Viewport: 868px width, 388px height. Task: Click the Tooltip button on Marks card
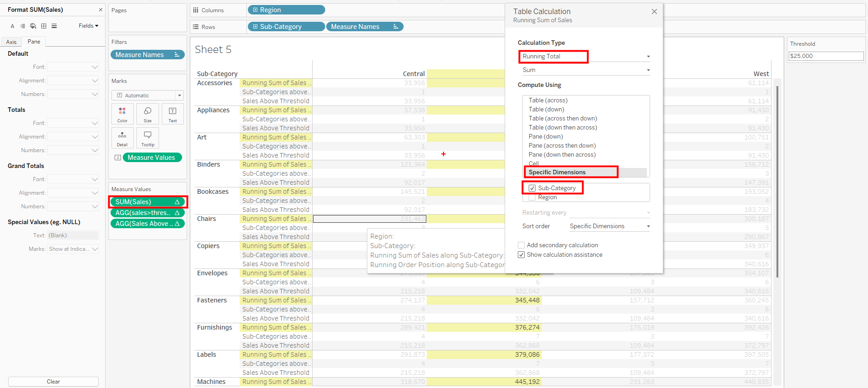pyautogui.click(x=148, y=138)
